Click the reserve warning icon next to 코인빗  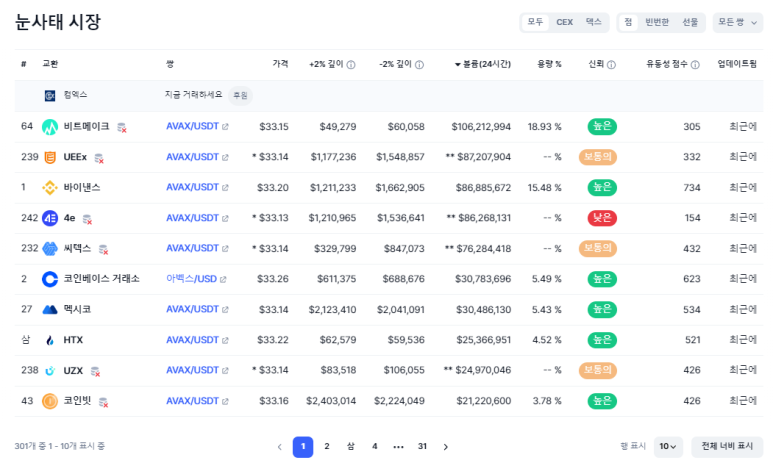(x=104, y=402)
